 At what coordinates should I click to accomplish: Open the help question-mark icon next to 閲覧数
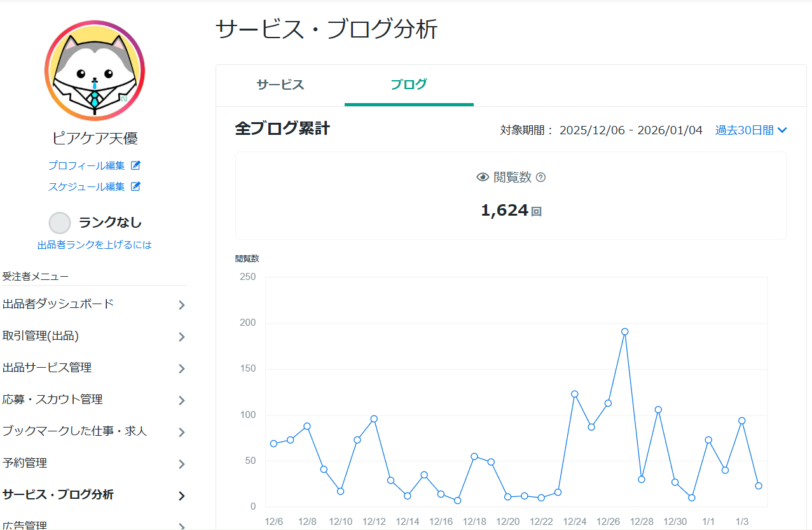coord(539,178)
